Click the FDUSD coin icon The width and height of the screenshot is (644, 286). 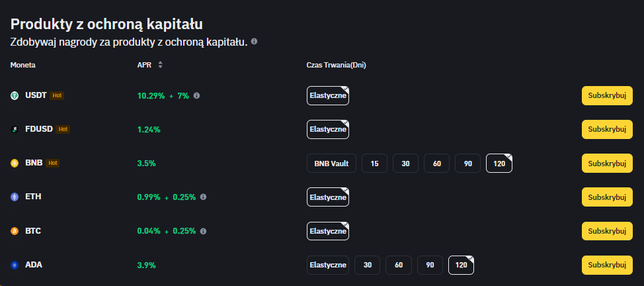click(15, 129)
